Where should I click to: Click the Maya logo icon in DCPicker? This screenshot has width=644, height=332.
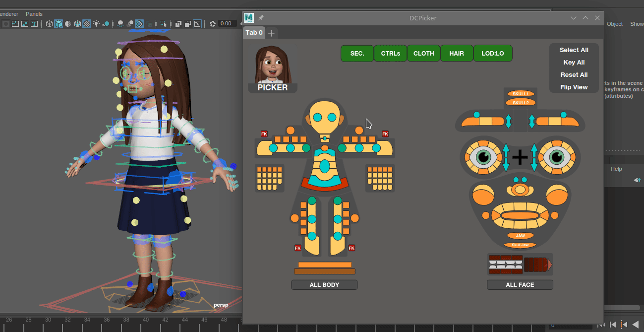click(249, 18)
